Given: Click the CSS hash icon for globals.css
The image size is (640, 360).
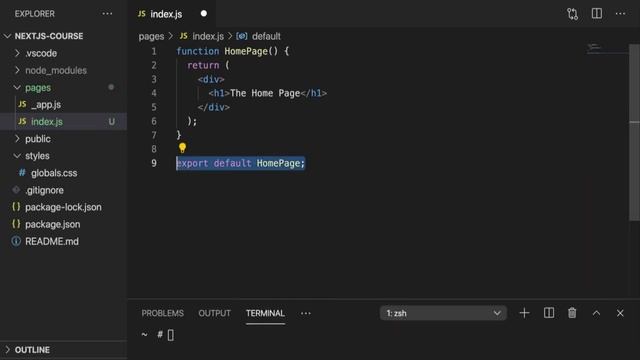Looking at the screenshot, I should [22, 173].
